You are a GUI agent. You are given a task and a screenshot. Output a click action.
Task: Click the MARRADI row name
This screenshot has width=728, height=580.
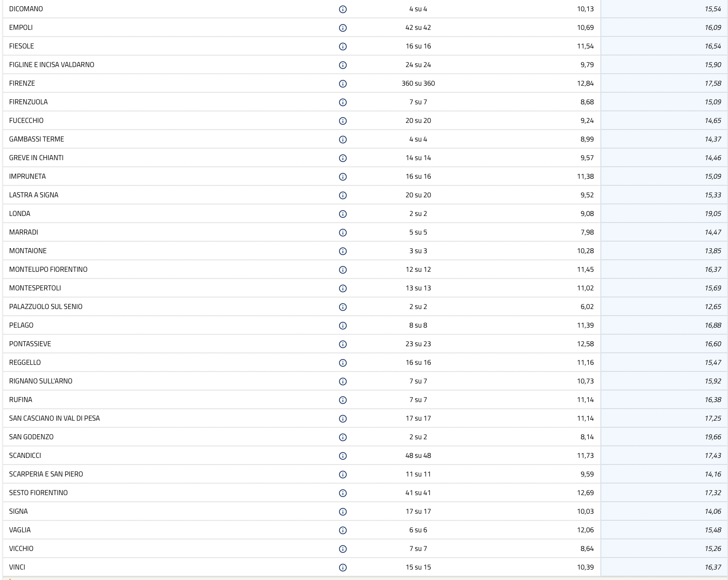(x=24, y=232)
